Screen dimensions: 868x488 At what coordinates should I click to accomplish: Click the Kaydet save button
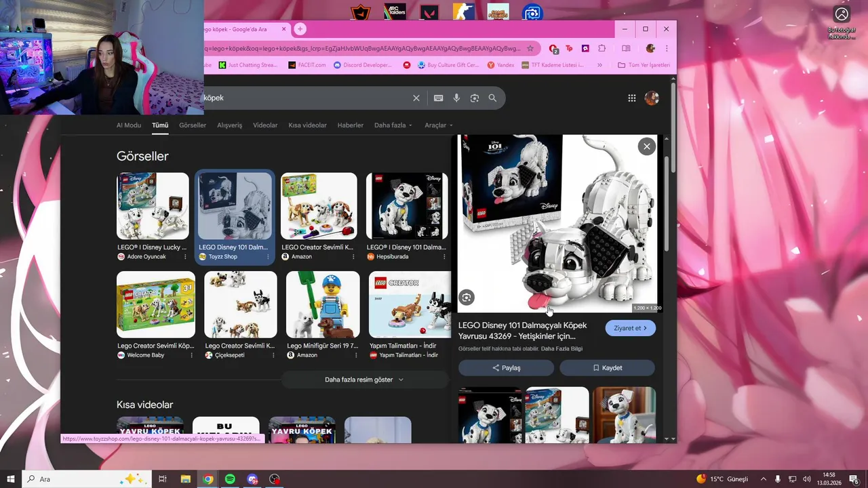pos(607,368)
